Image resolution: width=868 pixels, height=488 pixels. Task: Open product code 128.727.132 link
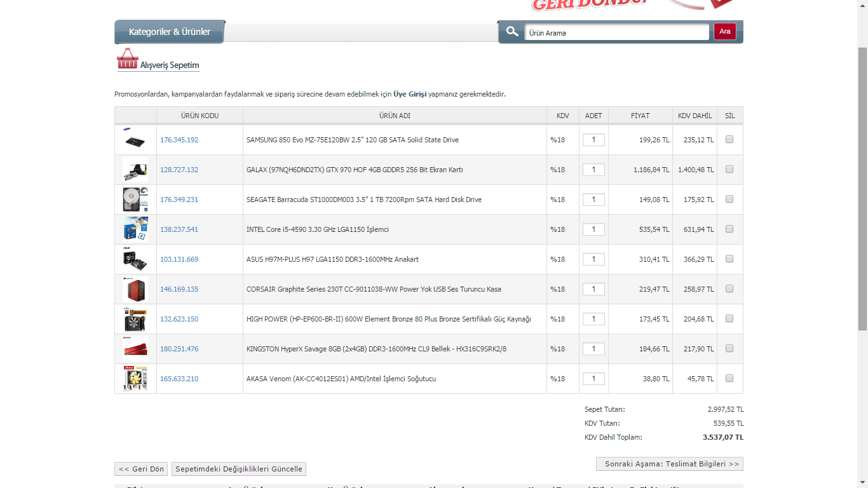(179, 170)
